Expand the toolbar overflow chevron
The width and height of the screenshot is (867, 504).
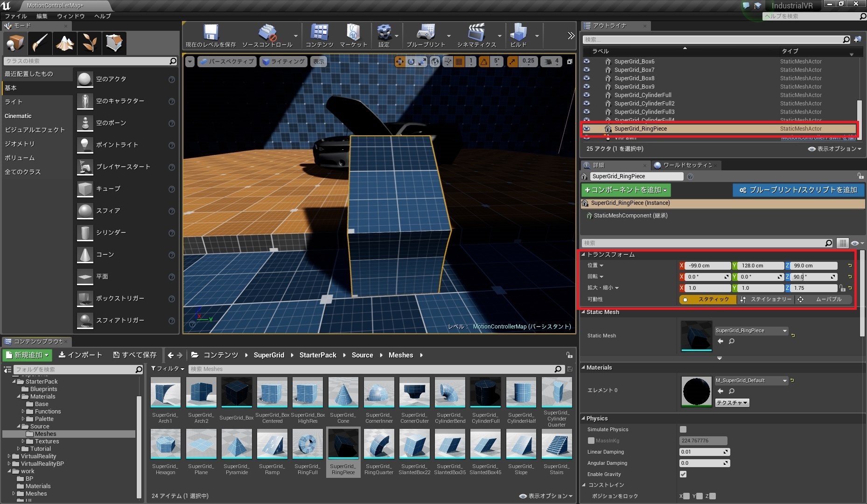click(571, 36)
